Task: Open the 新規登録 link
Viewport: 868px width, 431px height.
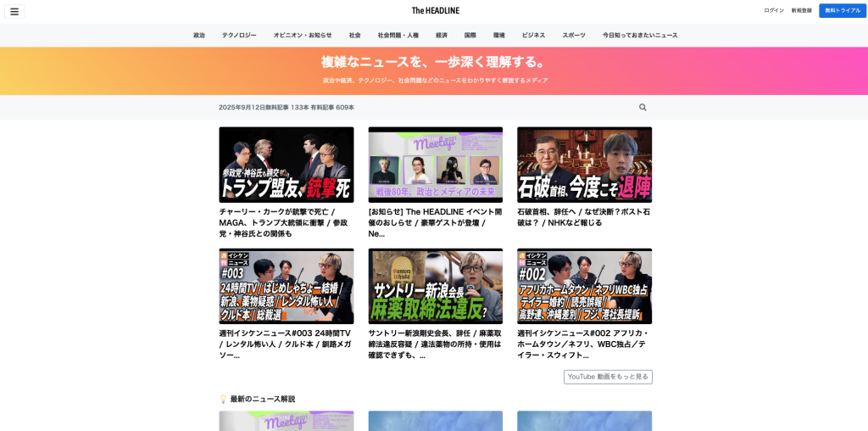Action: (x=802, y=10)
